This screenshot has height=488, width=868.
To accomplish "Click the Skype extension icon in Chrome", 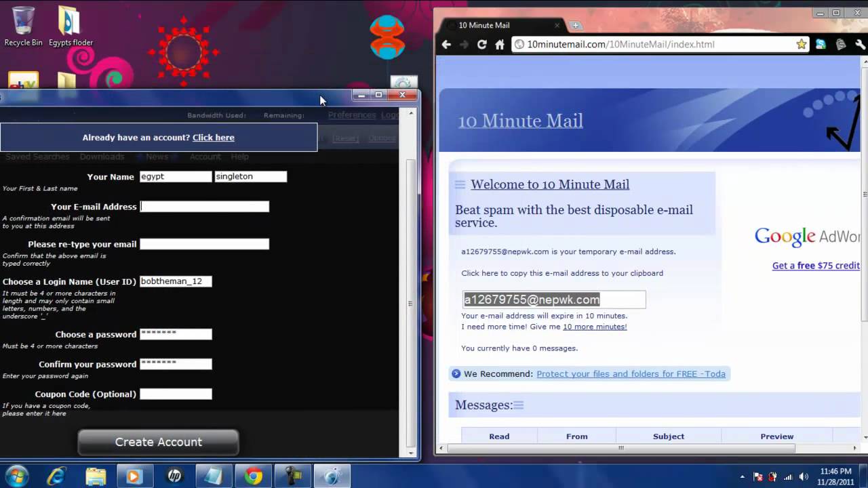I will click(821, 44).
